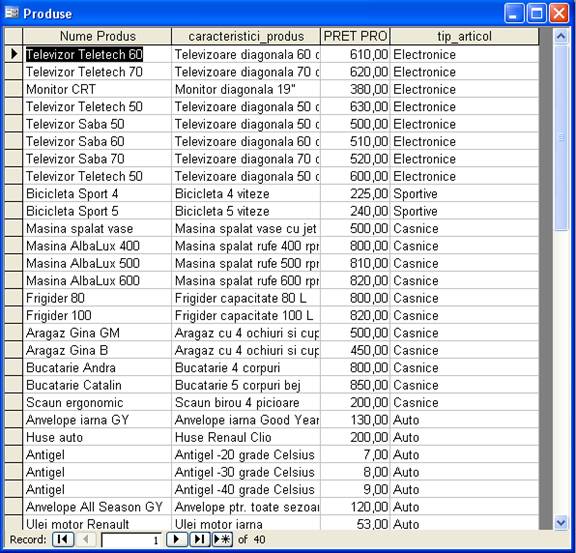Click price cell '450,00'
Screen dimensions: 576x553
click(355, 350)
